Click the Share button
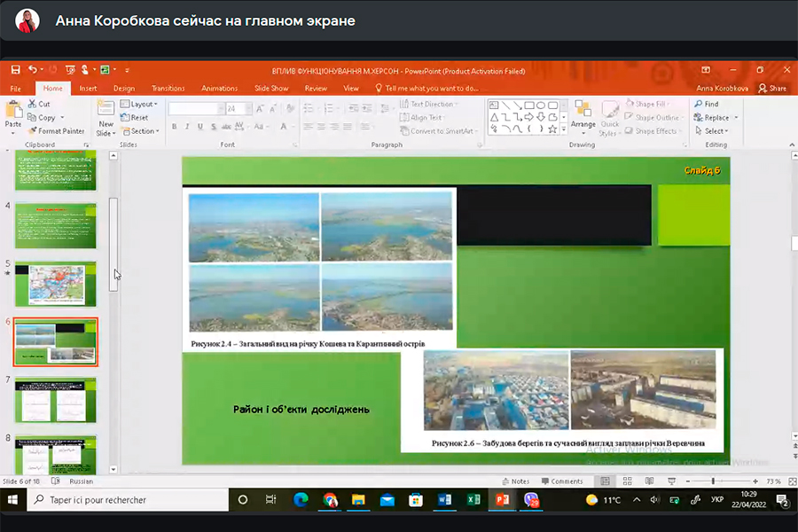The image size is (798, 532). click(x=772, y=89)
